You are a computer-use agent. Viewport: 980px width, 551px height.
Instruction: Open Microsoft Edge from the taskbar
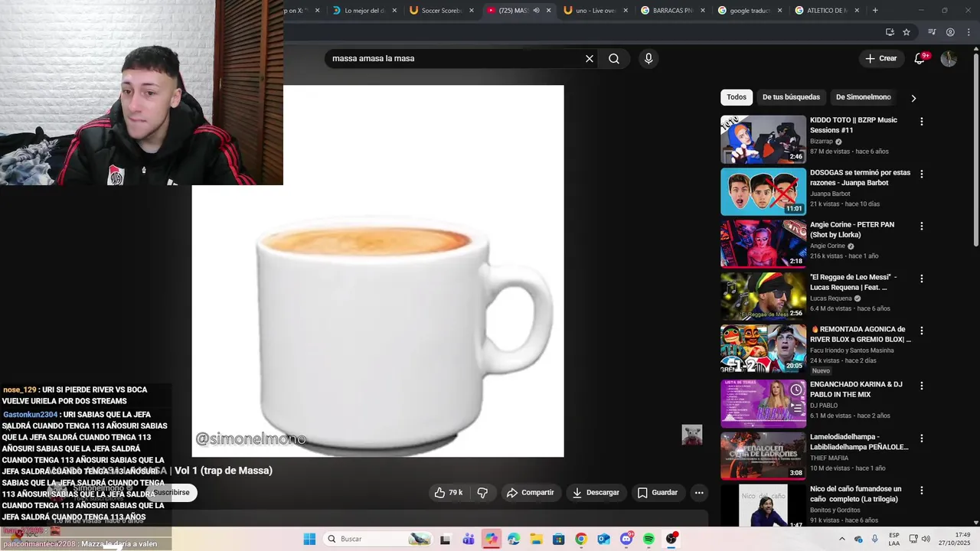[513, 539]
